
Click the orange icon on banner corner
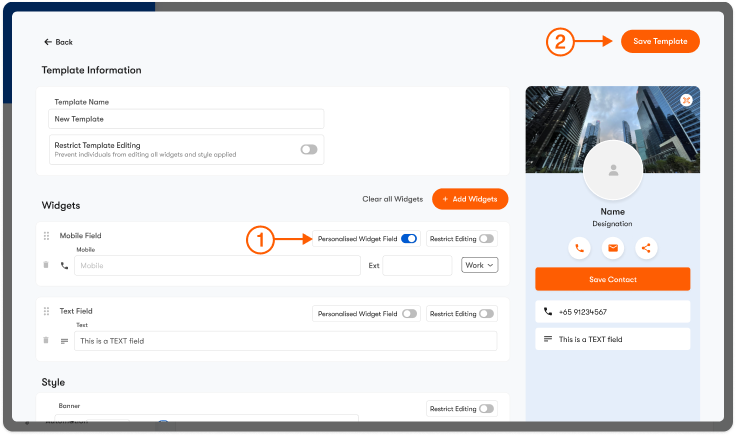coord(686,100)
